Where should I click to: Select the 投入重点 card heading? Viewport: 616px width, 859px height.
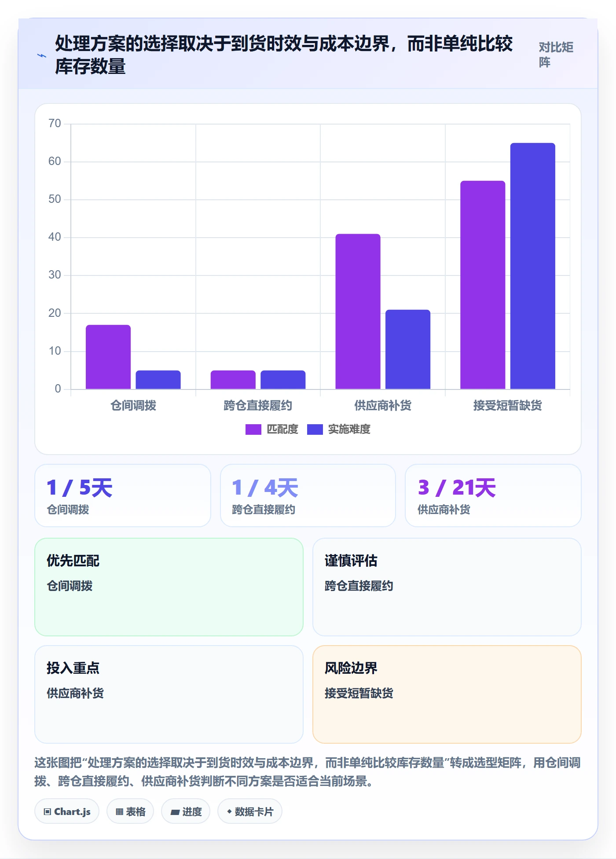tap(73, 668)
